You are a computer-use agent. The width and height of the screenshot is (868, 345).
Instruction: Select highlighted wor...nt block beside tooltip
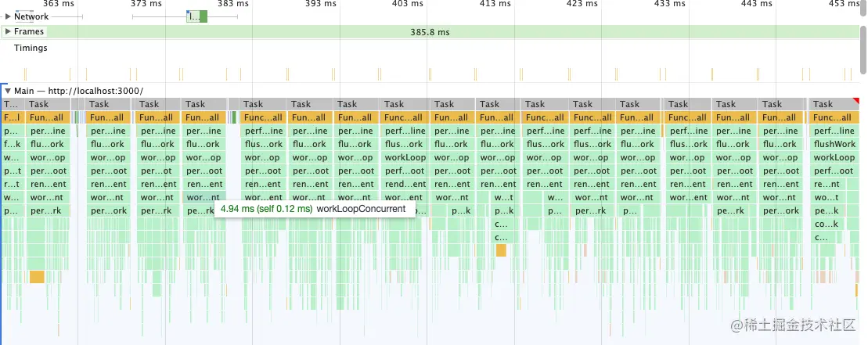pyautogui.click(x=203, y=197)
